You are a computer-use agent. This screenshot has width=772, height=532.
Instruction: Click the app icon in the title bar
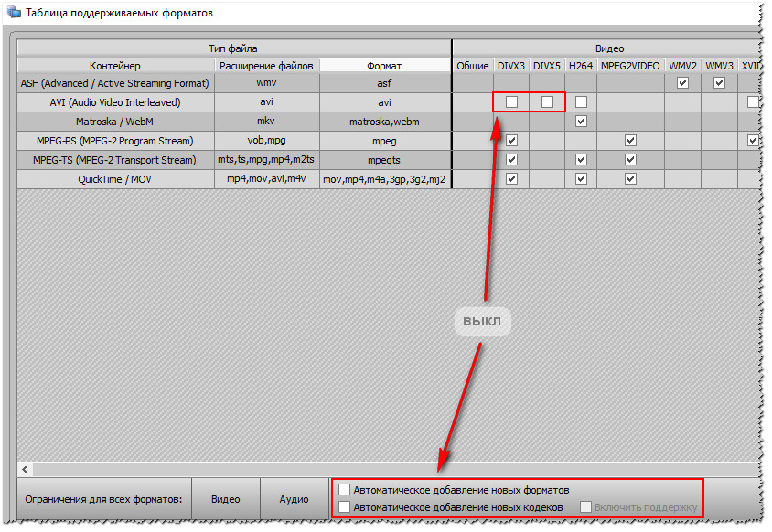click(x=13, y=13)
